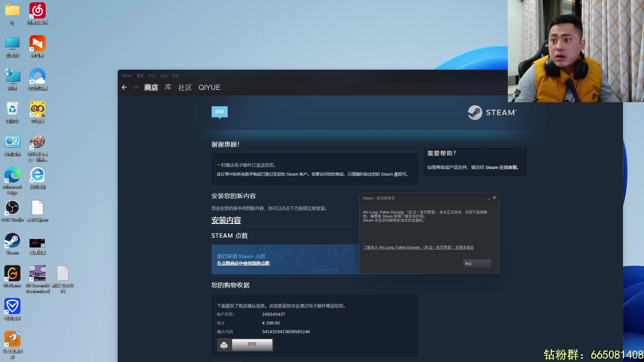Screen dimensions: 644x362
Task: Open the 查看 menu
Action: coord(140,76)
